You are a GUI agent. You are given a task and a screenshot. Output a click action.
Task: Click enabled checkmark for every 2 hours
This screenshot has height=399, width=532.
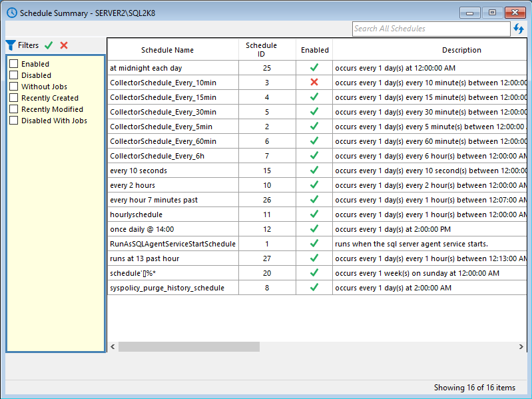point(314,185)
